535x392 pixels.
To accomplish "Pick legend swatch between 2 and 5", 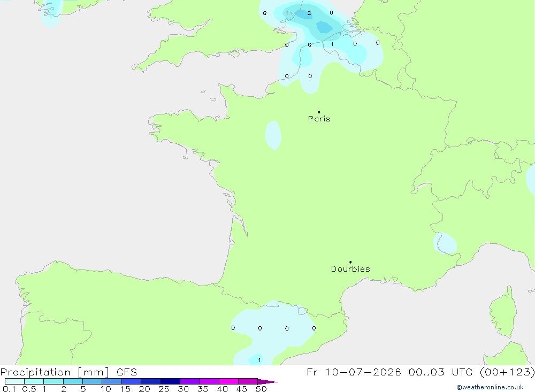I will click(x=73, y=381).
